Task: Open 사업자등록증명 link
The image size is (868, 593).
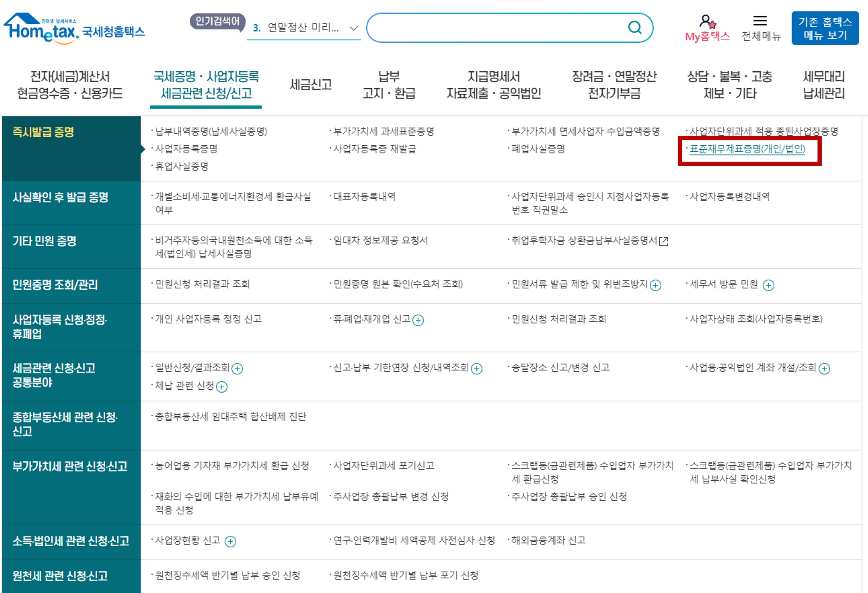Action: (186, 149)
